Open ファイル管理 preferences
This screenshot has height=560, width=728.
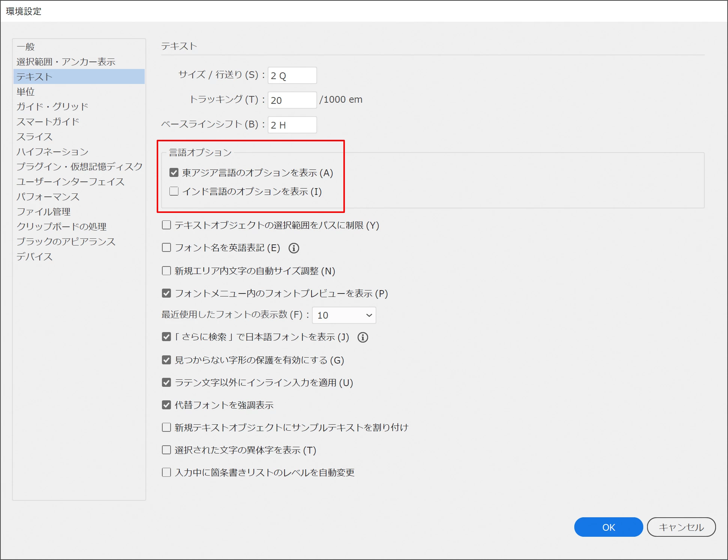43,212
